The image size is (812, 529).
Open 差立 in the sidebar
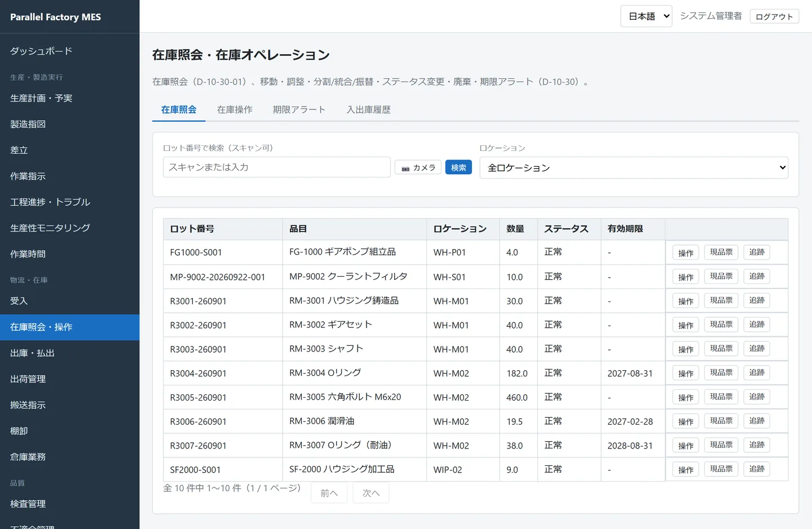(x=69, y=150)
